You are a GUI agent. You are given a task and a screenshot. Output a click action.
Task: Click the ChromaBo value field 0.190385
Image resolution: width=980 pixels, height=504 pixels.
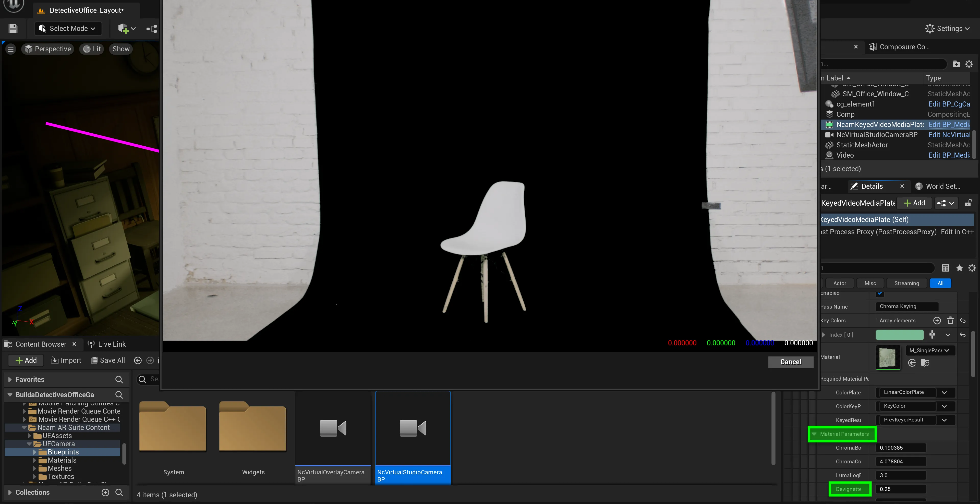tap(901, 448)
